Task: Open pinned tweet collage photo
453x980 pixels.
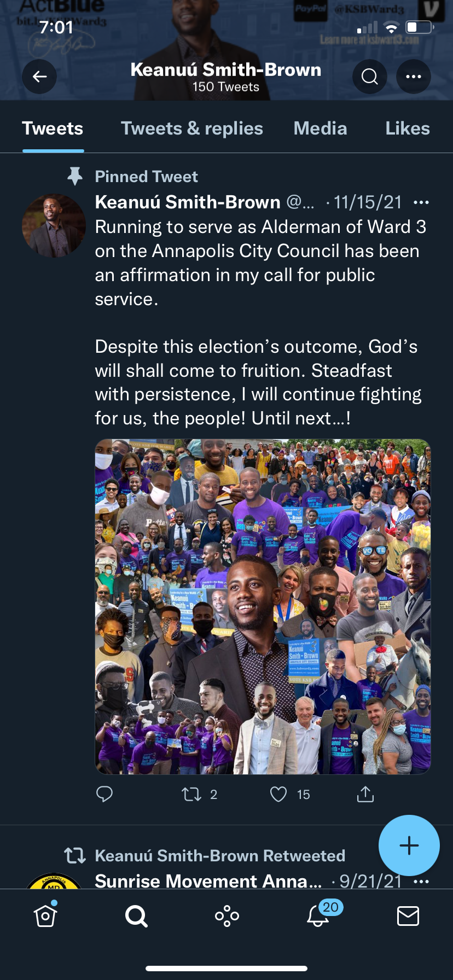Action: click(x=263, y=606)
